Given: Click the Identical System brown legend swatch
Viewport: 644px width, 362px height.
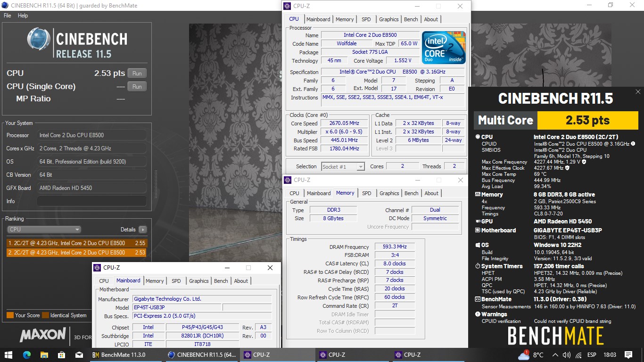Looking at the screenshot, I should [45, 315].
